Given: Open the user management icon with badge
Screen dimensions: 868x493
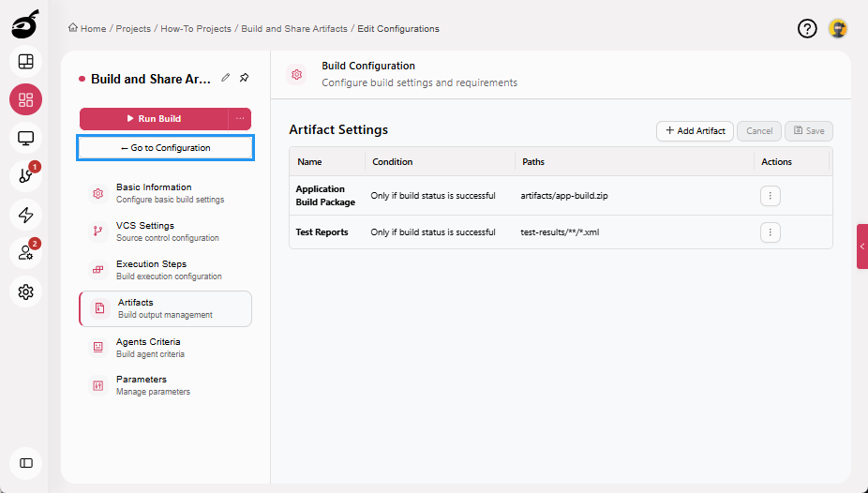Looking at the screenshot, I should pos(25,253).
